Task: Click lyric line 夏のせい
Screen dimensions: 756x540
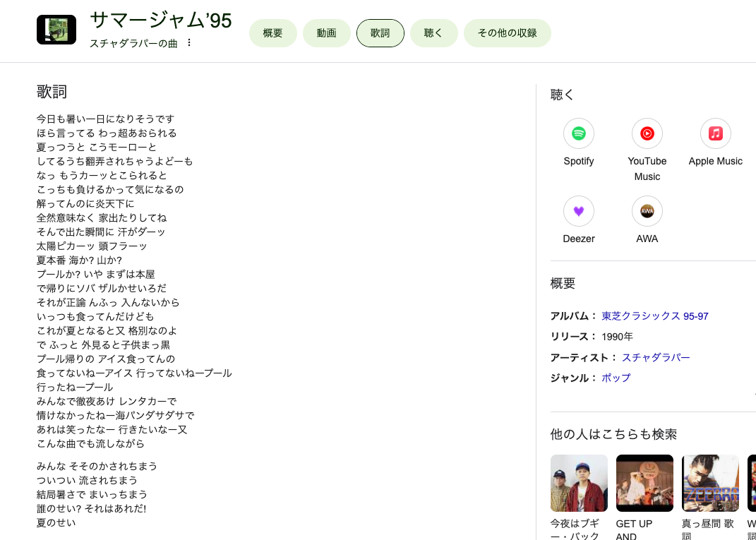Action: (x=56, y=522)
